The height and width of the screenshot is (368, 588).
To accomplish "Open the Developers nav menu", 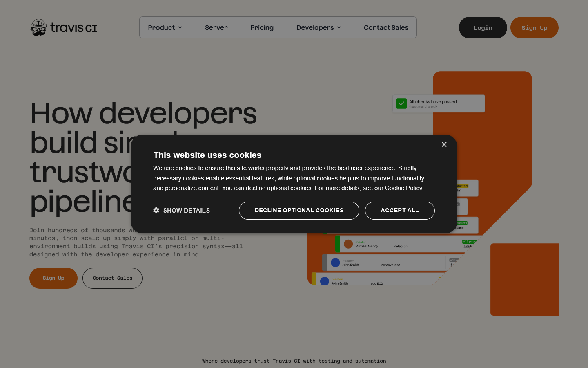I will 318,27.
